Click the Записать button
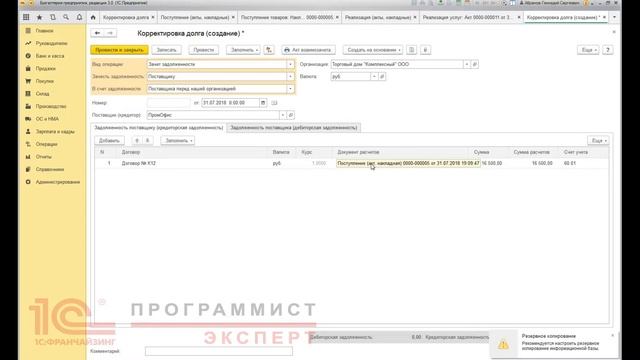The width and height of the screenshot is (640, 360). point(167,50)
